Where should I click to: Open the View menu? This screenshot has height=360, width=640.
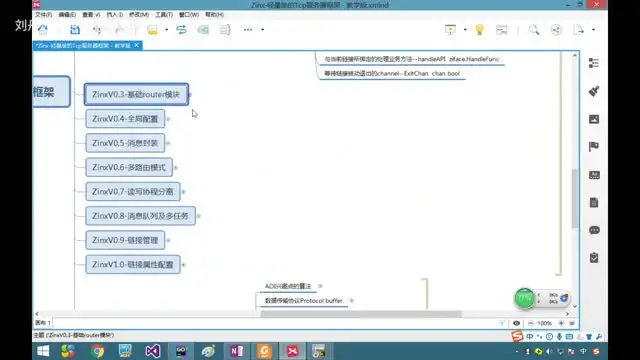[91, 15]
